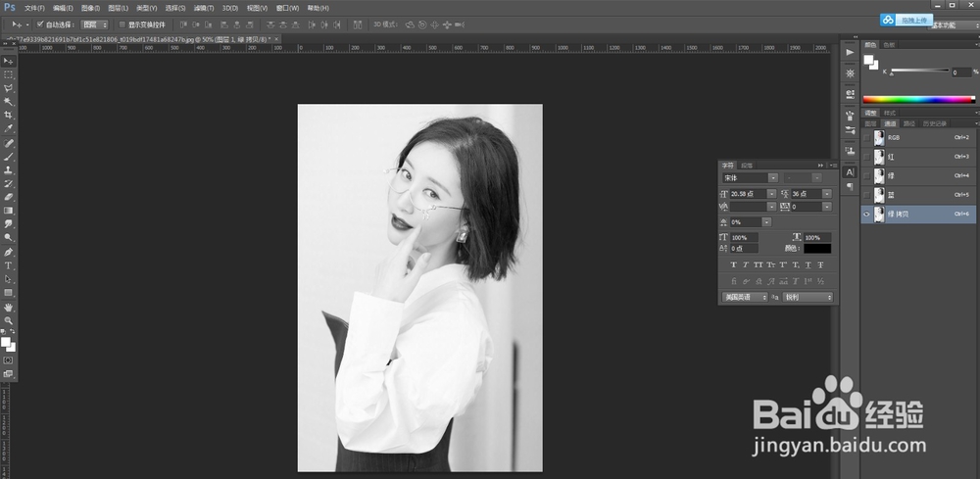
Task: Hide the 绿 拷贝 channel eye
Action: click(866, 215)
